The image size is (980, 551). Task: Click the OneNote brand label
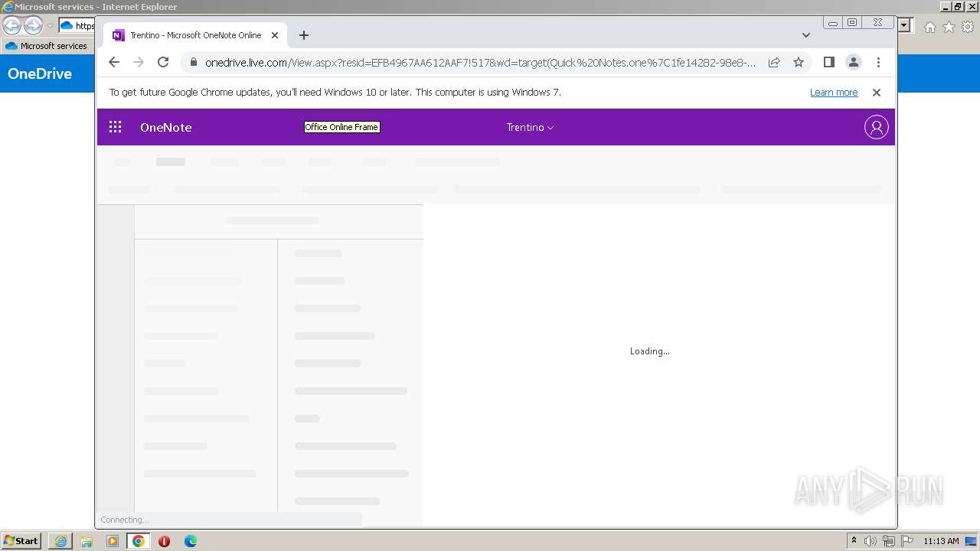[165, 127]
